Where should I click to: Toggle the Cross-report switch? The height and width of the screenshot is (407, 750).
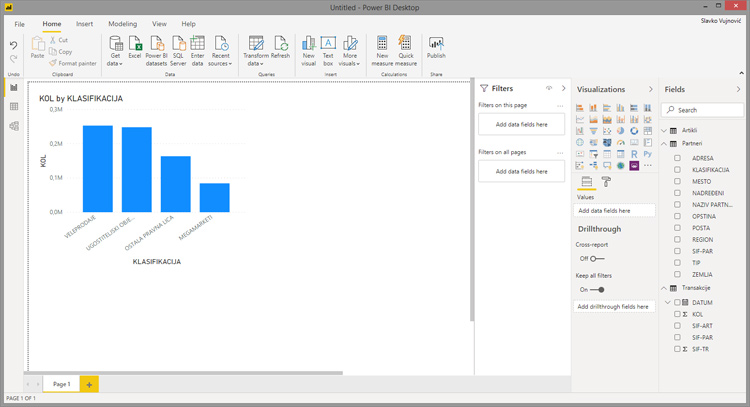tap(596, 258)
